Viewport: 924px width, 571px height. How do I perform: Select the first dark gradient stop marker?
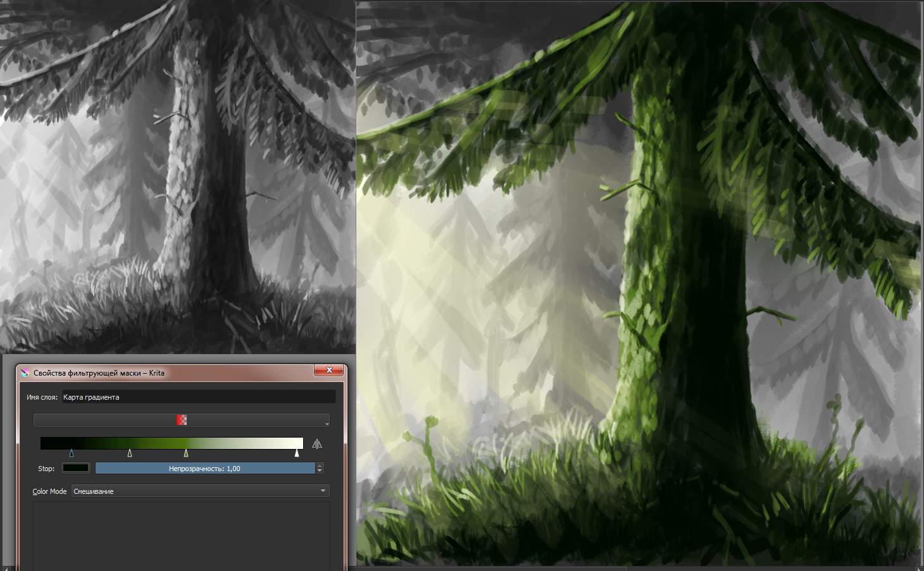click(72, 453)
